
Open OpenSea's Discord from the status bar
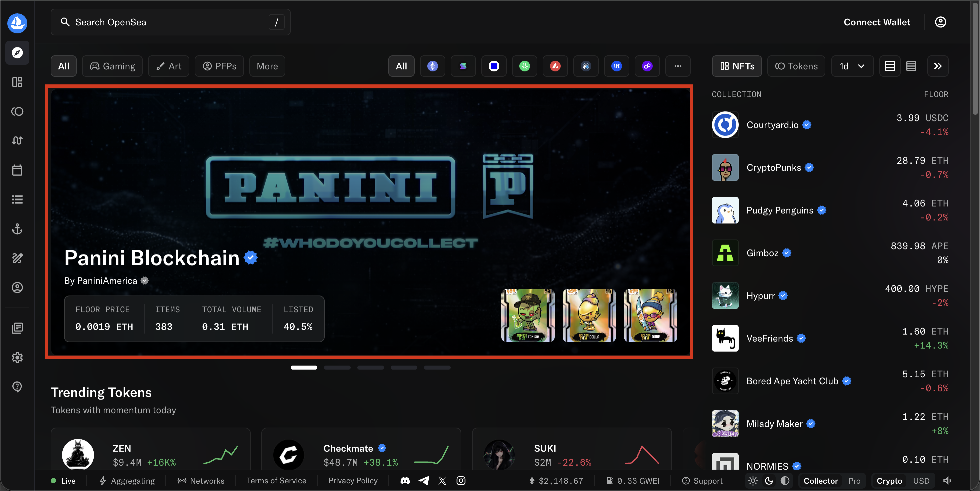tap(405, 480)
